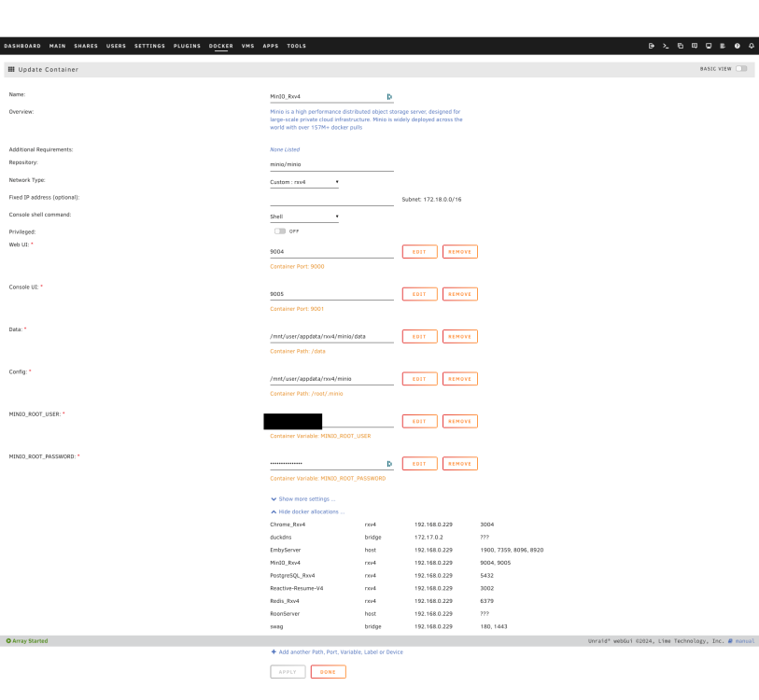Image resolution: width=759 pixels, height=700 pixels.
Task: Click the Console UI port 9005 field
Action: click(x=331, y=294)
